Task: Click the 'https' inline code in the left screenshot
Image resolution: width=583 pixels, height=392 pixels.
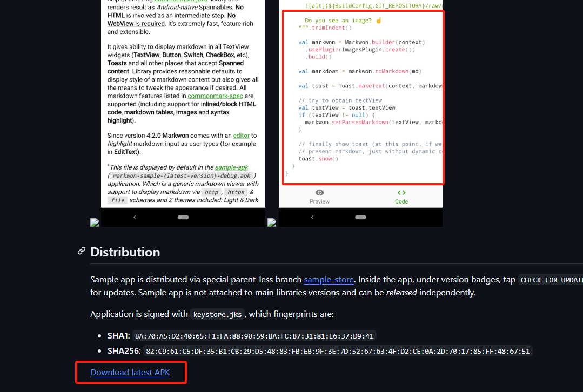Action: pyautogui.click(x=236, y=192)
